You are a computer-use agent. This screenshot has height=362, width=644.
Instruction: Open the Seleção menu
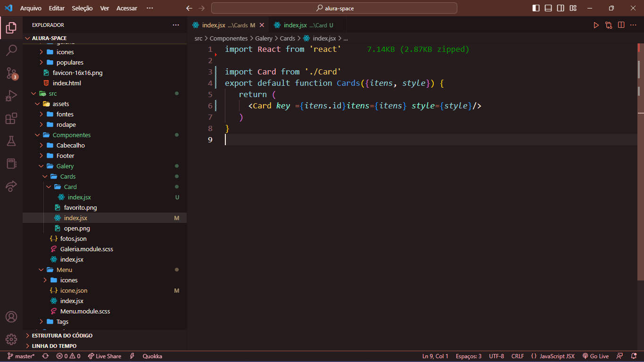(x=83, y=8)
